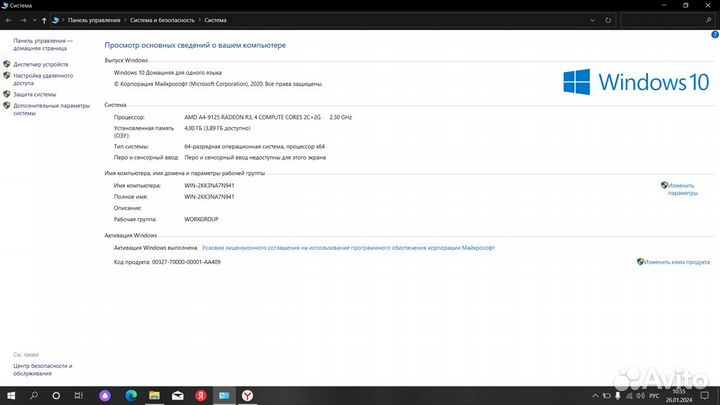
Task: Open recent locations dropdown arrow
Action: (x=34, y=20)
